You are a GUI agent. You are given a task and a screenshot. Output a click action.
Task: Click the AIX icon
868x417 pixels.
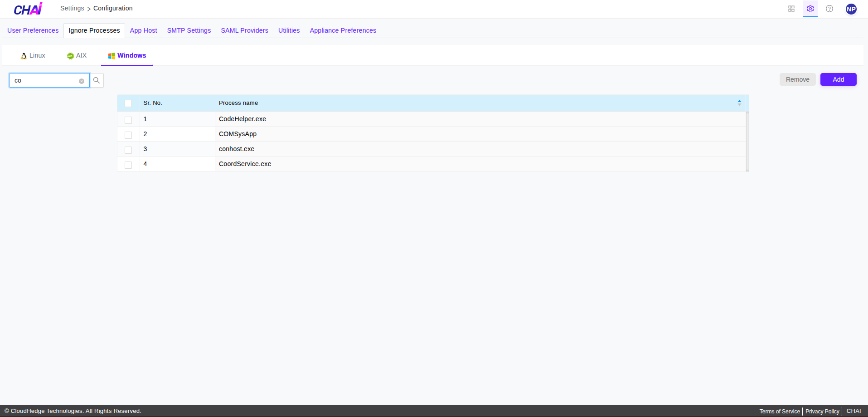70,56
